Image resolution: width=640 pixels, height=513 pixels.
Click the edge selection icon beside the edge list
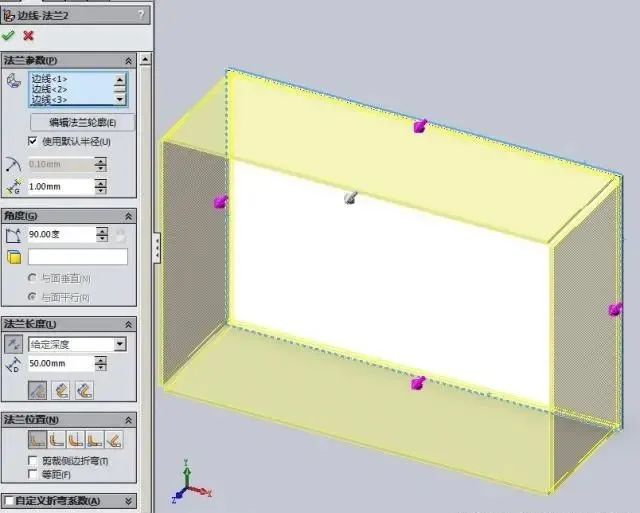click(x=14, y=80)
